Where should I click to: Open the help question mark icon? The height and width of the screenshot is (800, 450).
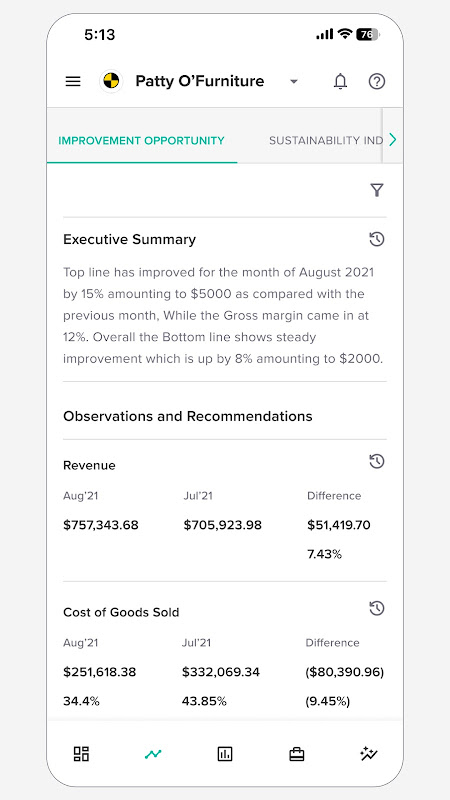pos(377,81)
